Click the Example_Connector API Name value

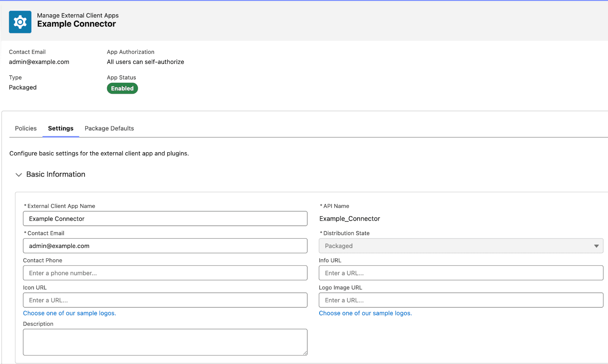pos(350,219)
